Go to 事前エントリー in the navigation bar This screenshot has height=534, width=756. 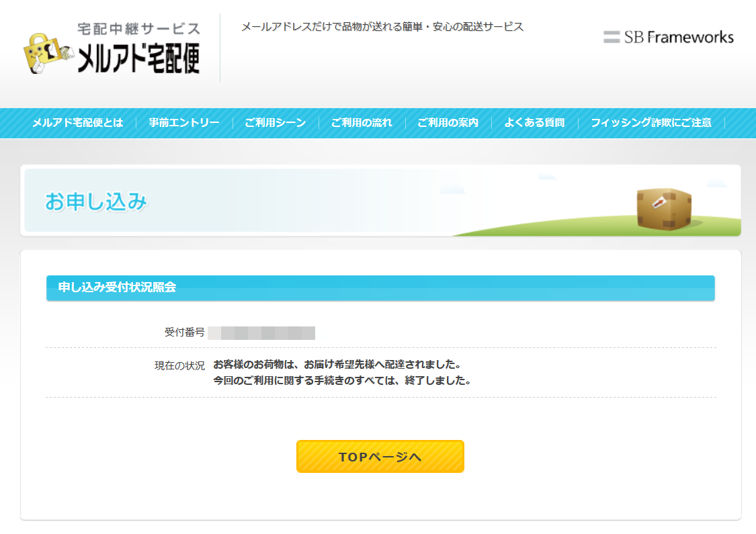pos(184,123)
